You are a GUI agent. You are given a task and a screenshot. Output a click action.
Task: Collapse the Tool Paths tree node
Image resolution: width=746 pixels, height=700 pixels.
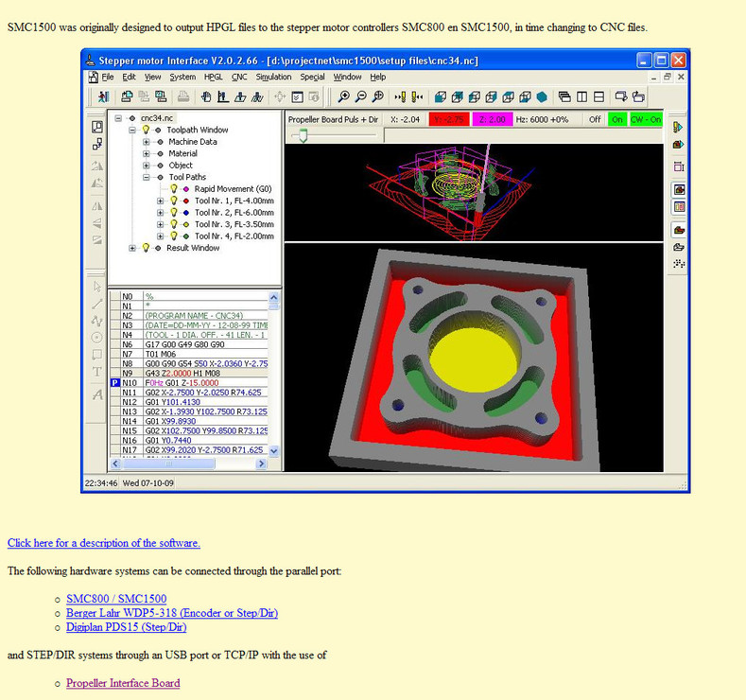coord(147,177)
